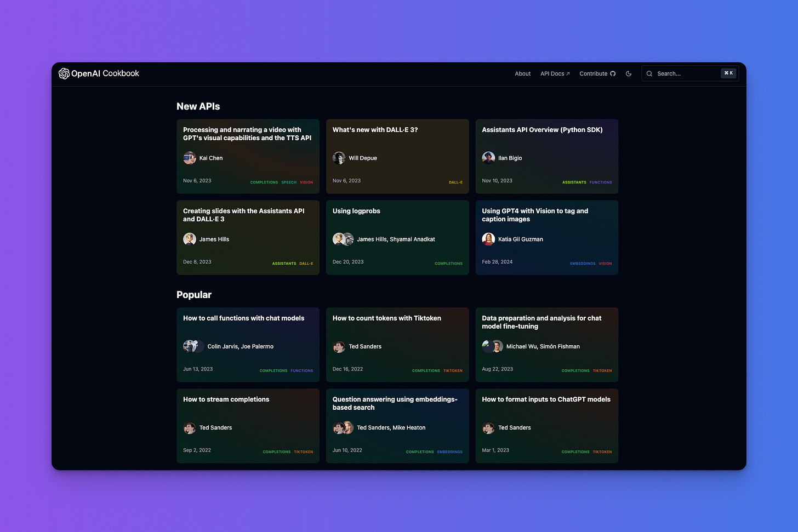The width and height of the screenshot is (798, 532).
Task: Click Ted Sanders avatar on format inputs card
Action: pos(488,427)
